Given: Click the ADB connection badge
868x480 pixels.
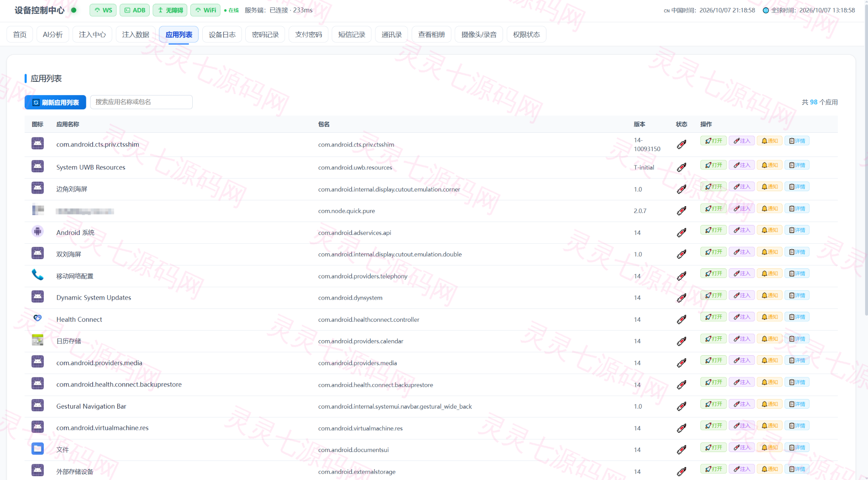Looking at the screenshot, I should coord(135,10).
